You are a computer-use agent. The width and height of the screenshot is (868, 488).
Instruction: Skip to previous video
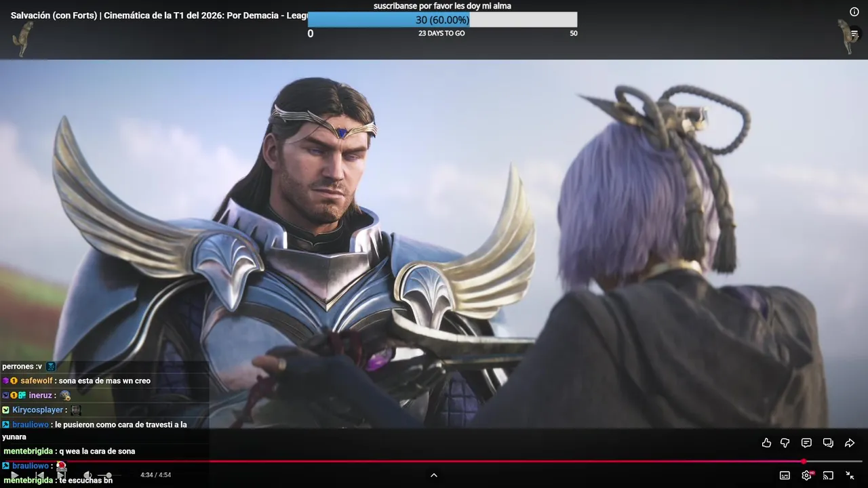point(39,475)
